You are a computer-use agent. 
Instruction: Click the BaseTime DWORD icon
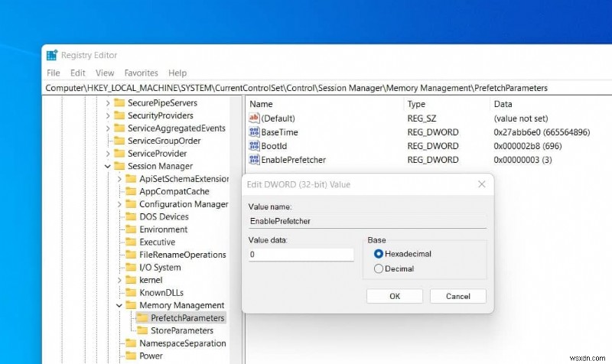pos(254,132)
